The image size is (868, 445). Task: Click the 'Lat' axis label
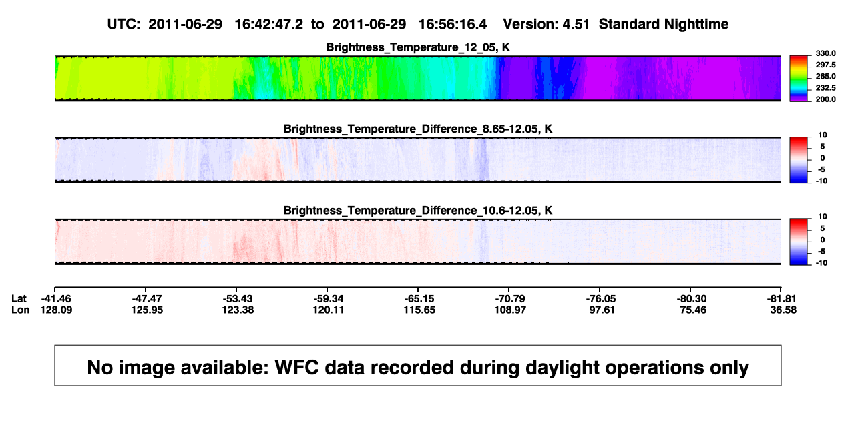[19, 298]
